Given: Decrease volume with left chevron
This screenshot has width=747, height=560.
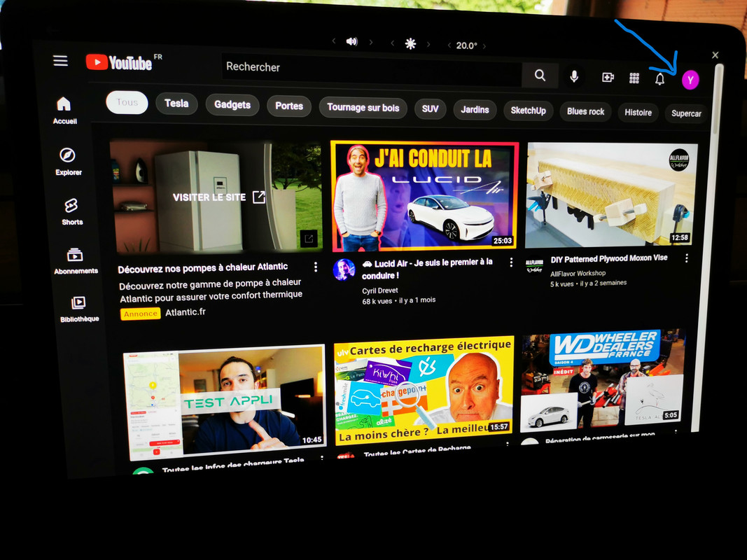Looking at the screenshot, I should pyautogui.click(x=334, y=41).
